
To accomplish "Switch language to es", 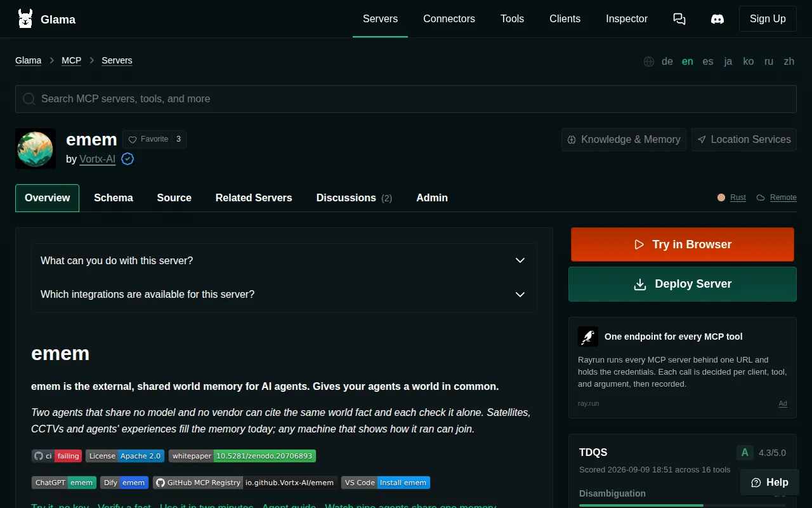I will pos(708,62).
